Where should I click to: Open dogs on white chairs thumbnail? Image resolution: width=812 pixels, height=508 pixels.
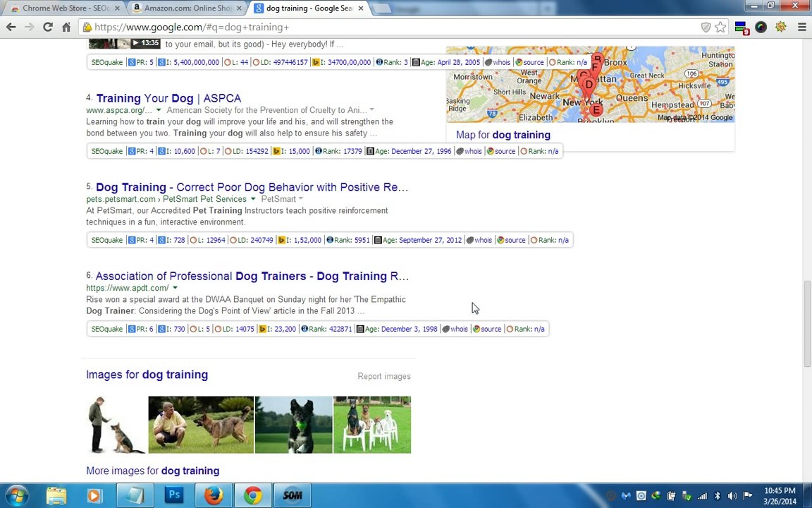point(372,425)
